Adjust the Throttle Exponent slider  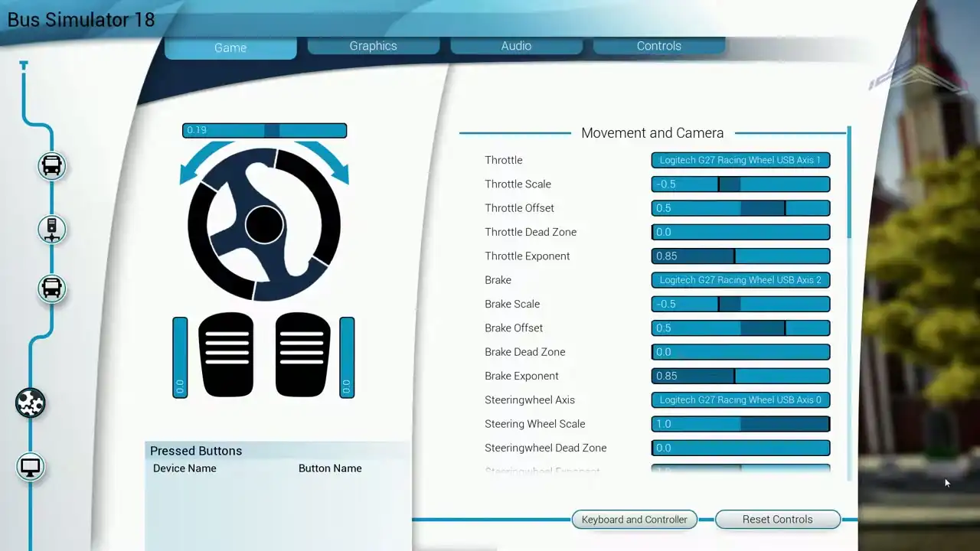(740, 256)
